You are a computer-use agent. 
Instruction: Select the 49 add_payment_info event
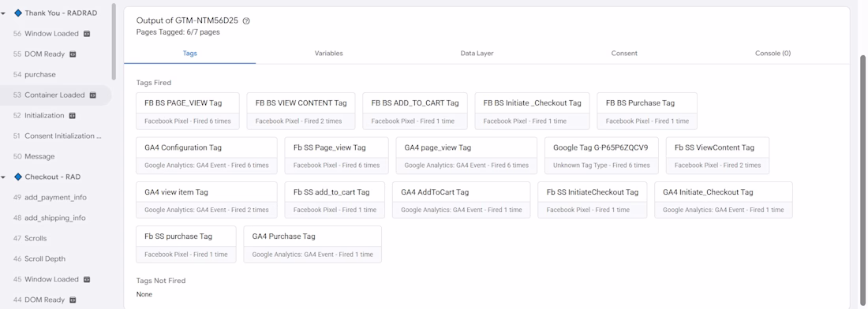[x=55, y=197]
